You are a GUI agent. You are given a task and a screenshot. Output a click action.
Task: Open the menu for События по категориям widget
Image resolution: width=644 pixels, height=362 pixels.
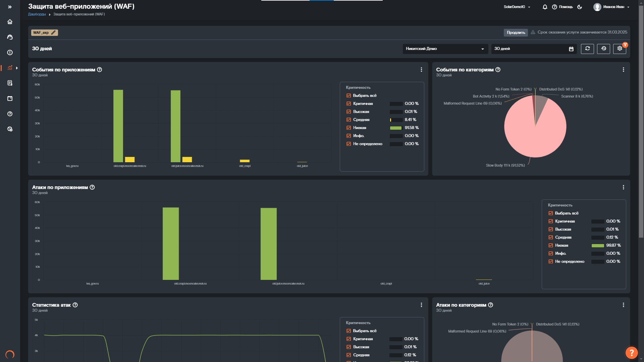[623, 70]
